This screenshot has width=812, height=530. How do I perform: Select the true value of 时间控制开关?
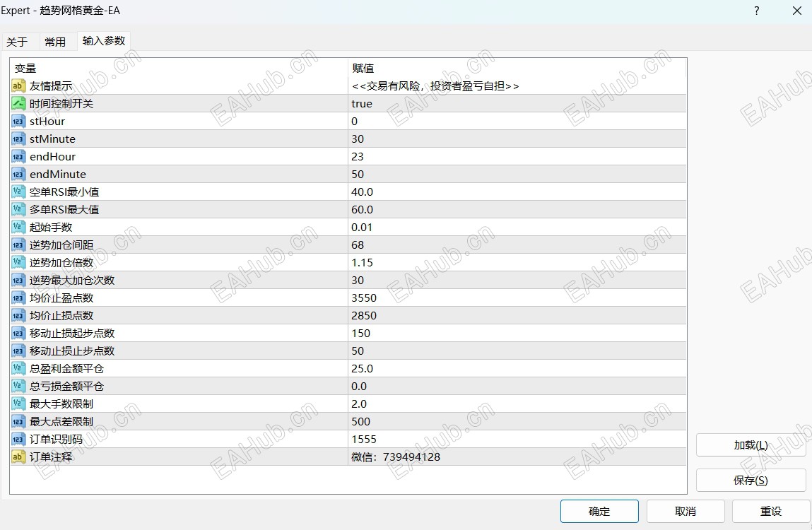(x=361, y=104)
